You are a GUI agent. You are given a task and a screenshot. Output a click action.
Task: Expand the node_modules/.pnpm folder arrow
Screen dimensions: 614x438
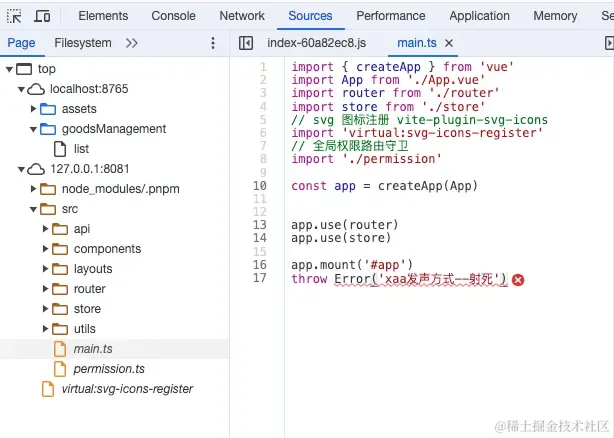[33, 189]
